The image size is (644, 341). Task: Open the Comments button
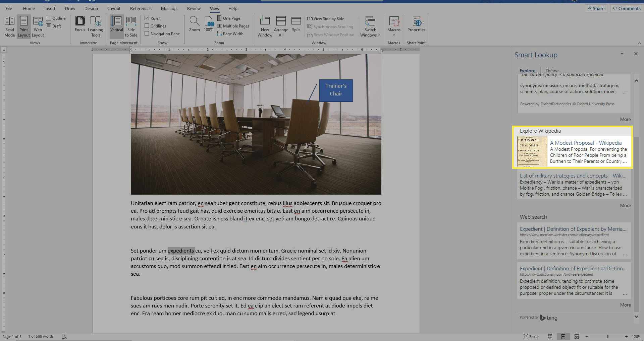(x=627, y=8)
